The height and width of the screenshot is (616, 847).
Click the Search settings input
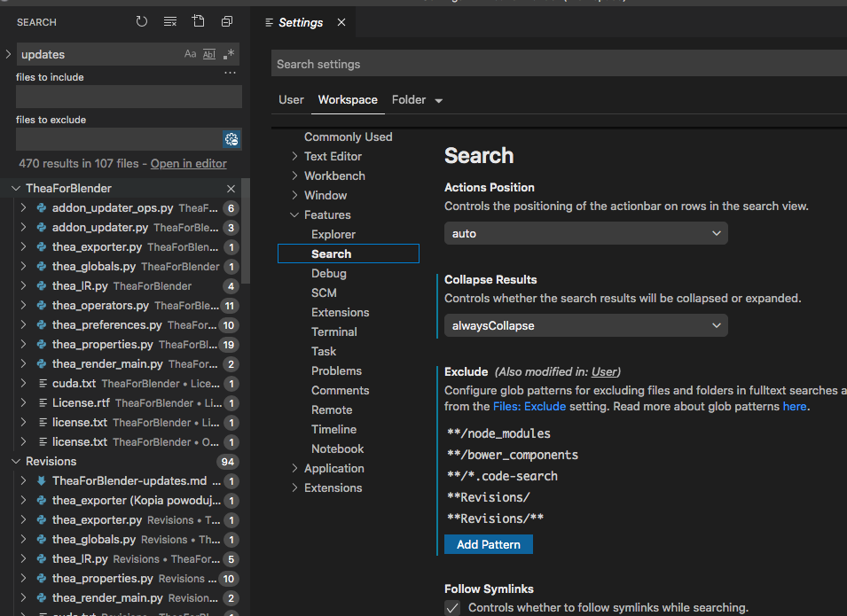coord(559,64)
